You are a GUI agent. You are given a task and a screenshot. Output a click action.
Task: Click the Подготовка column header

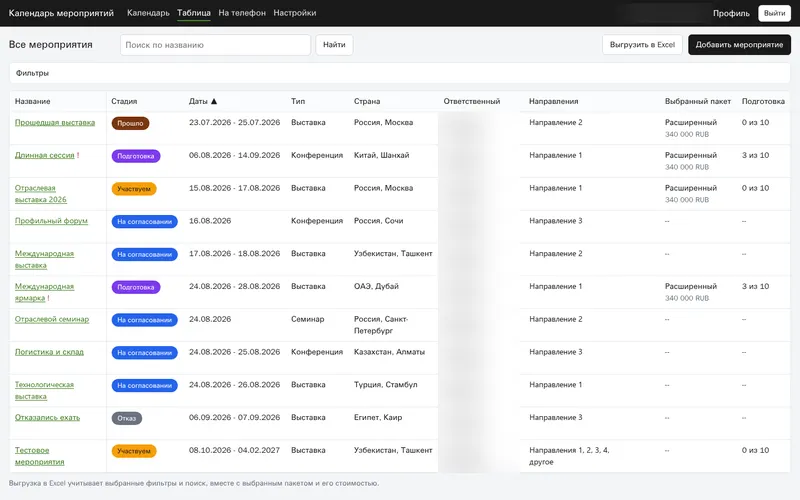pyautogui.click(x=763, y=101)
